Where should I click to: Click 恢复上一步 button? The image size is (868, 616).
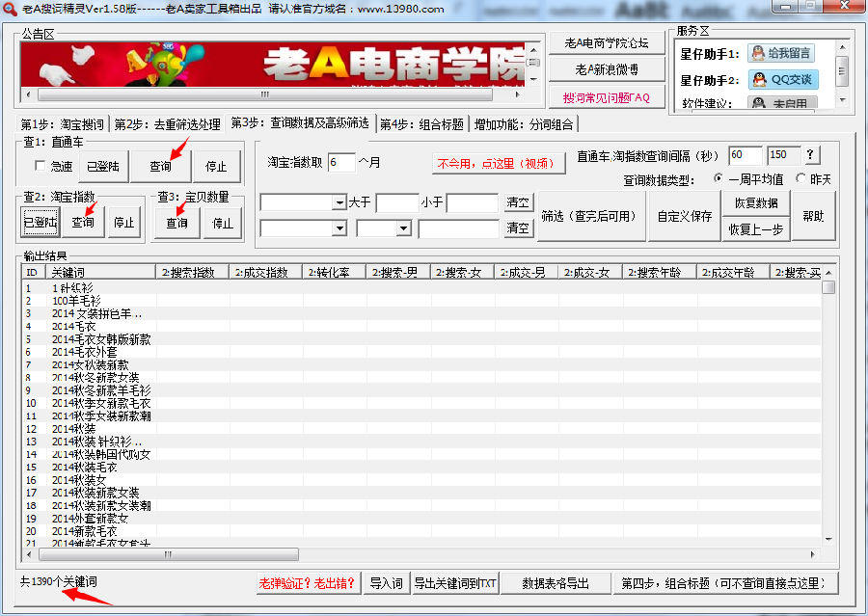point(755,229)
